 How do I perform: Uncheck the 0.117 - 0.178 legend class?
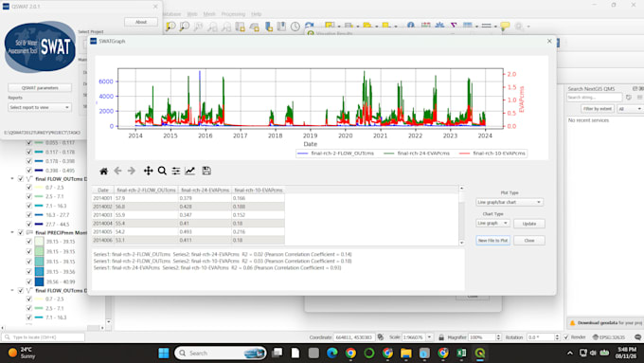pyautogui.click(x=28, y=152)
